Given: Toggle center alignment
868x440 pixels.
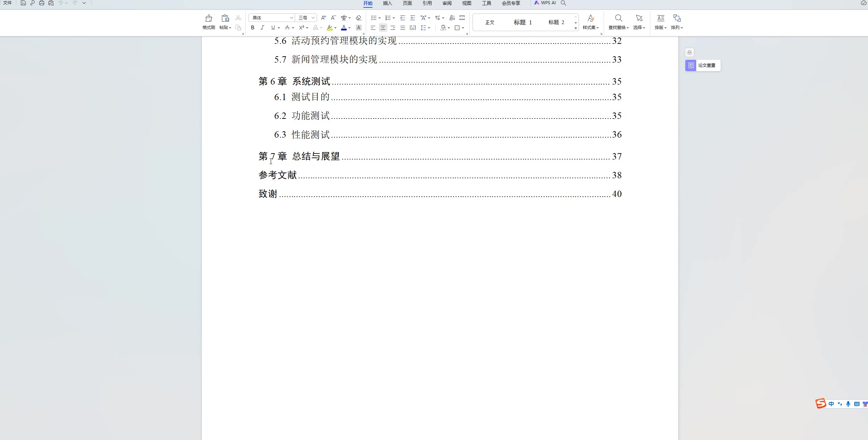Looking at the screenshot, I should 383,28.
